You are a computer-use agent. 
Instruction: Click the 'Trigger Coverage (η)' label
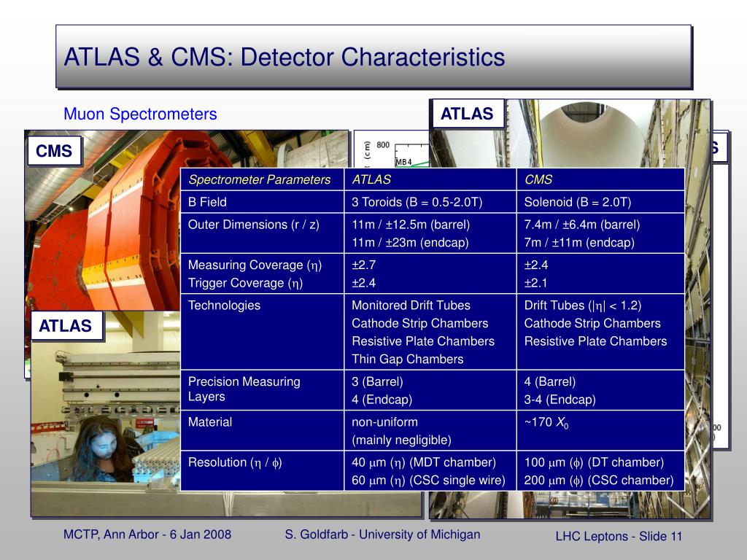(x=245, y=283)
